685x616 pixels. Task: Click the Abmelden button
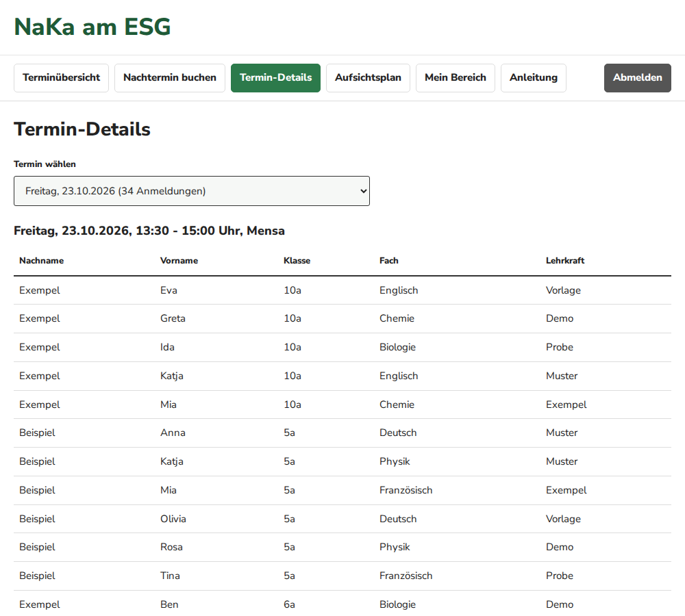637,78
